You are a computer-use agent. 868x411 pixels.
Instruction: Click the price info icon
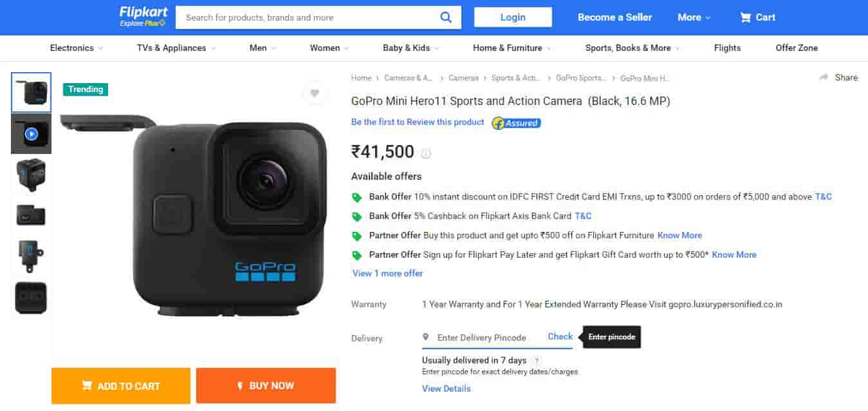tap(426, 153)
